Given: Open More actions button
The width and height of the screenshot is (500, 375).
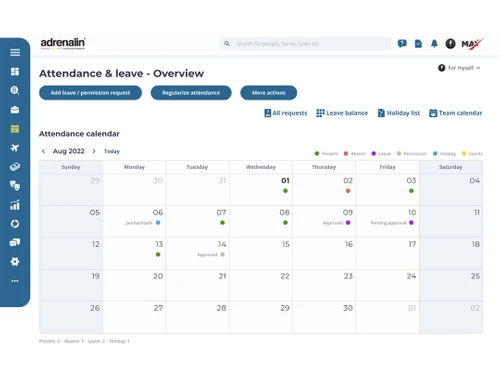Looking at the screenshot, I should coord(269,93).
